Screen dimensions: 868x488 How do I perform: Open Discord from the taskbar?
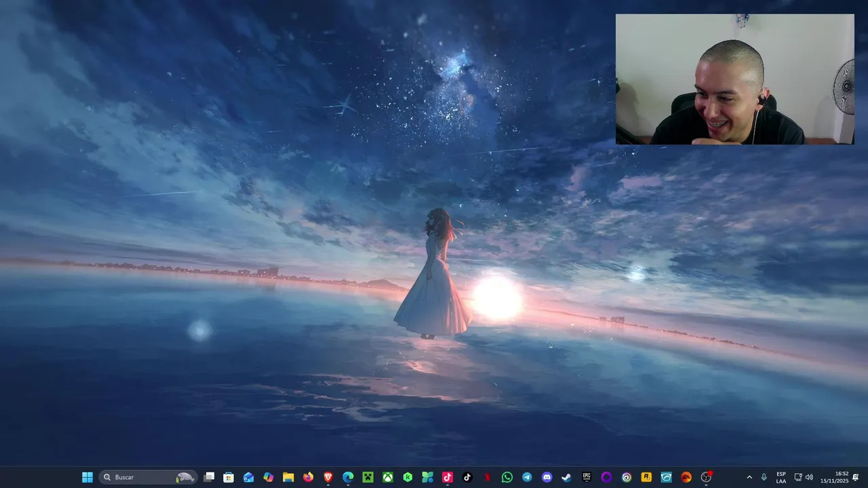[547, 477]
